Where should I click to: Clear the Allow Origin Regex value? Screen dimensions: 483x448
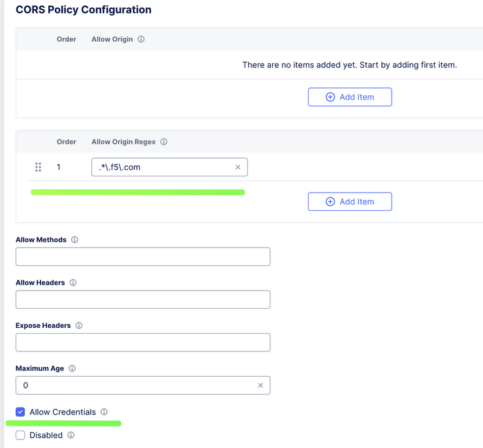point(238,167)
